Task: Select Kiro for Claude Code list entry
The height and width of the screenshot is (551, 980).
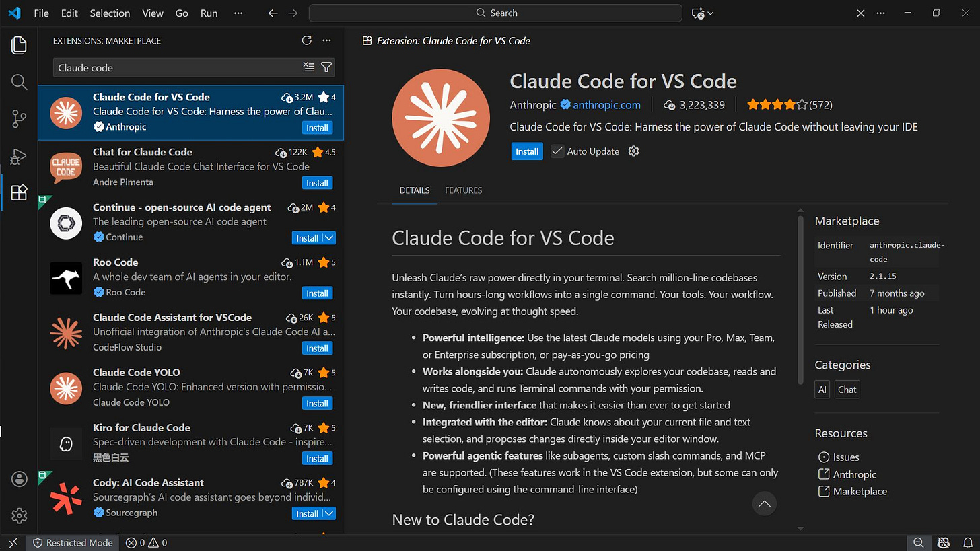Action: [x=191, y=443]
